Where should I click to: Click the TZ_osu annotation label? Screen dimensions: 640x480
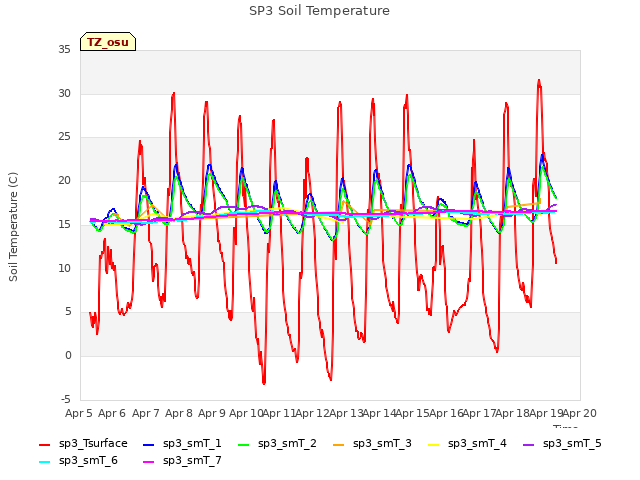108,42
